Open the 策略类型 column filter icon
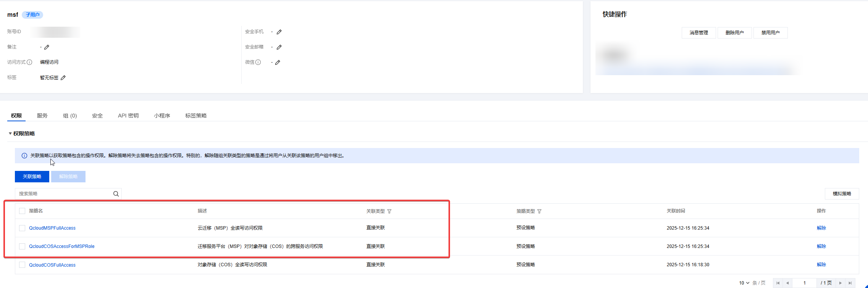The image size is (868, 288). coord(539,211)
